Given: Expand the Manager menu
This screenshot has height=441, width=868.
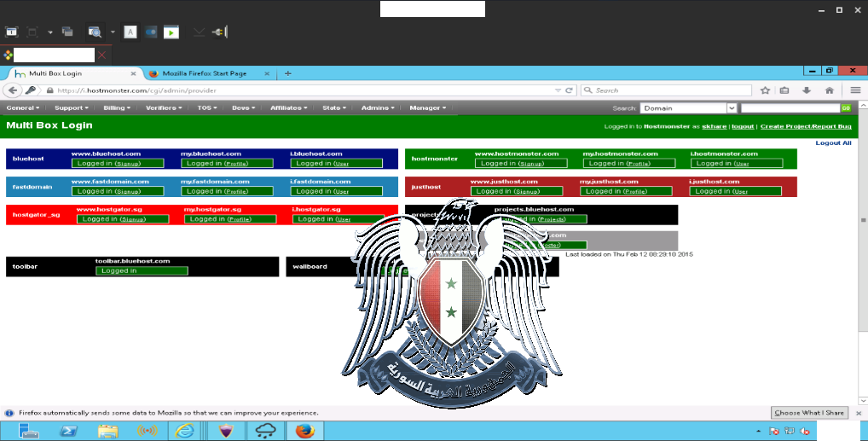Looking at the screenshot, I should pyautogui.click(x=427, y=108).
